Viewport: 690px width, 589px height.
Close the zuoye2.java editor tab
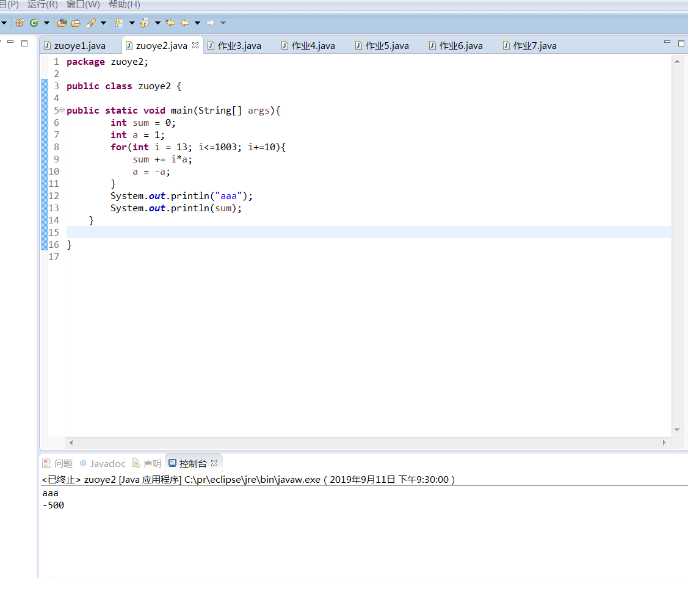(x=196, y=45)
